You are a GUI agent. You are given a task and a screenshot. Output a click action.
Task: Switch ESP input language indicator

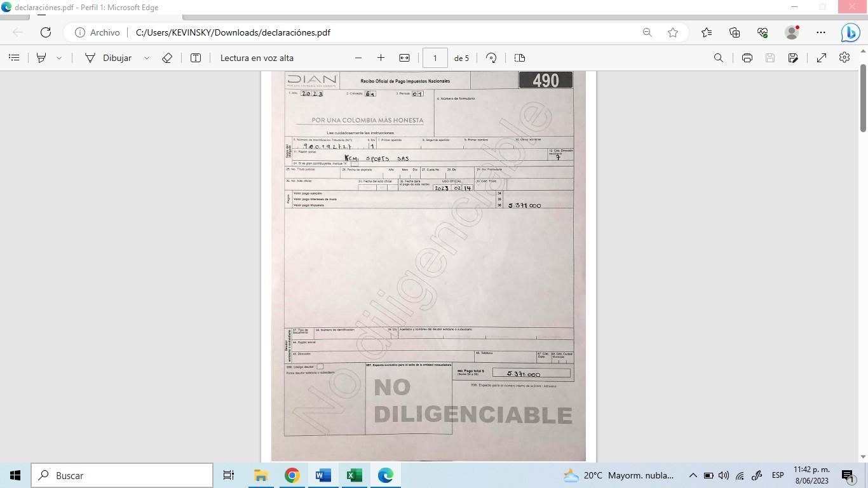pyautogui.click(x=778, y=475)
